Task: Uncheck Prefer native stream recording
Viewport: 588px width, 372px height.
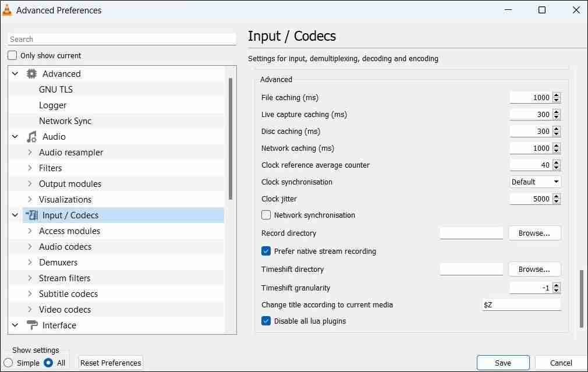Action: [x=266, y=251]
